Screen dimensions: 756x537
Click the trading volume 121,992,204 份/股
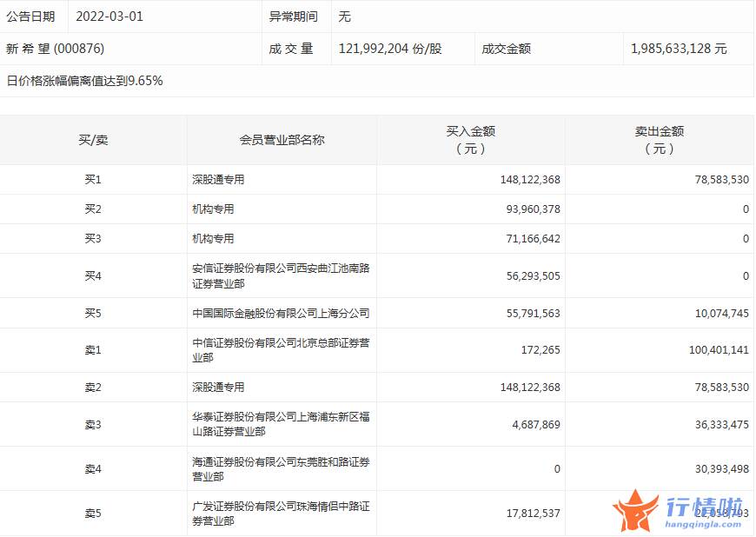pyautogui.click(x=390, y=49)
